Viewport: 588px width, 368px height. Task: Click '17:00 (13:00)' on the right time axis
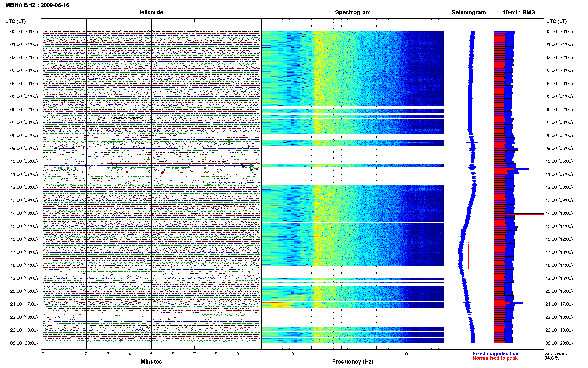click(x=559, y=252)
